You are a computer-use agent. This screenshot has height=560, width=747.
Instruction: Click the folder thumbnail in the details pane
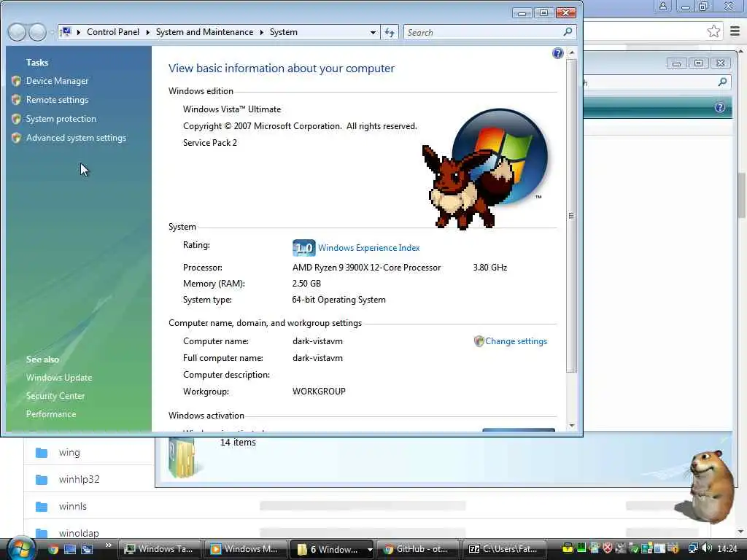click(x=182, y=458)
